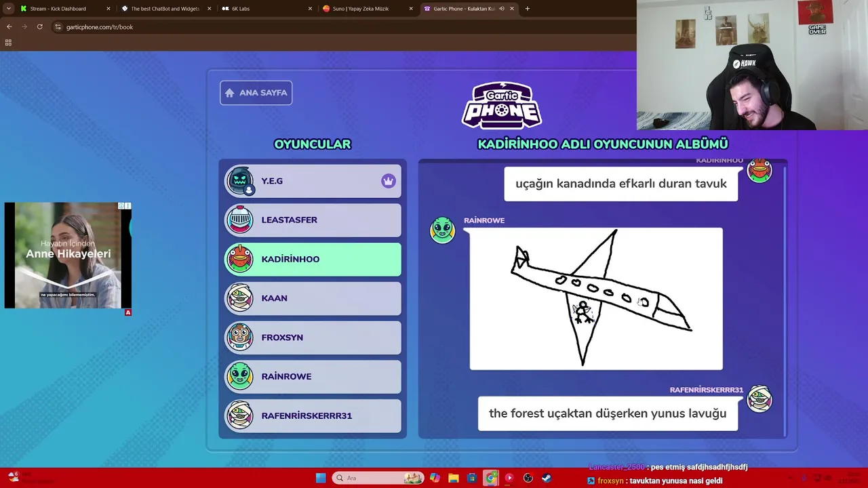The image size is (868, 488).
Task: Open LEASTASFER's album row
Action: click(x=313, y=220)
